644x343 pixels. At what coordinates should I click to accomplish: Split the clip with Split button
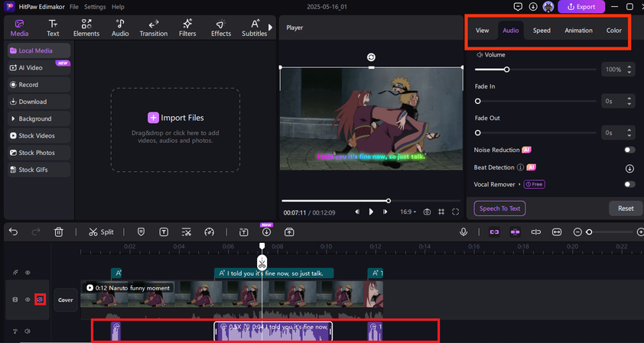[101, 231]
